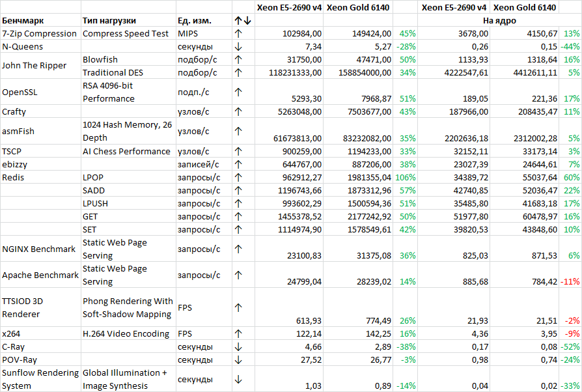Click the Ед. изм. header cell

203,21
